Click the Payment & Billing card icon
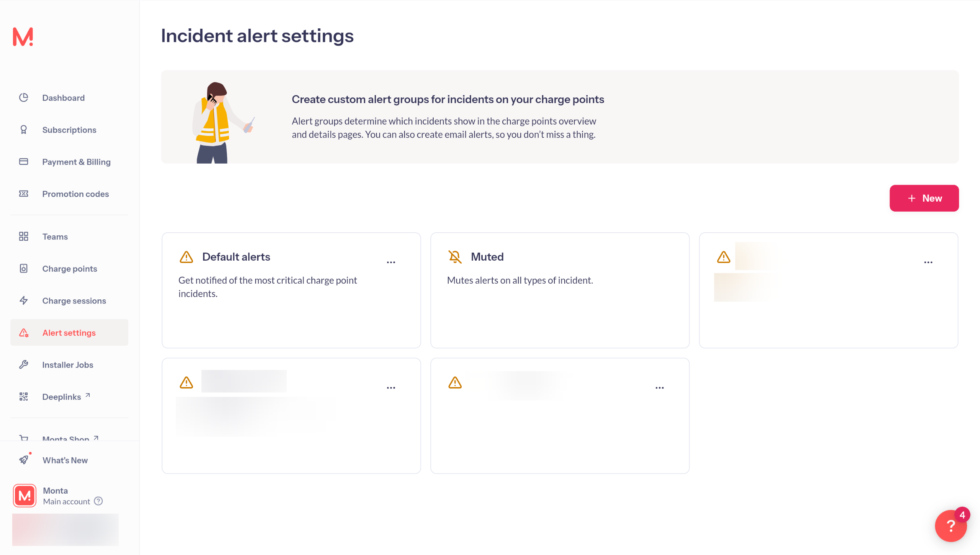 pyautogui.click(x=24, y=162)
